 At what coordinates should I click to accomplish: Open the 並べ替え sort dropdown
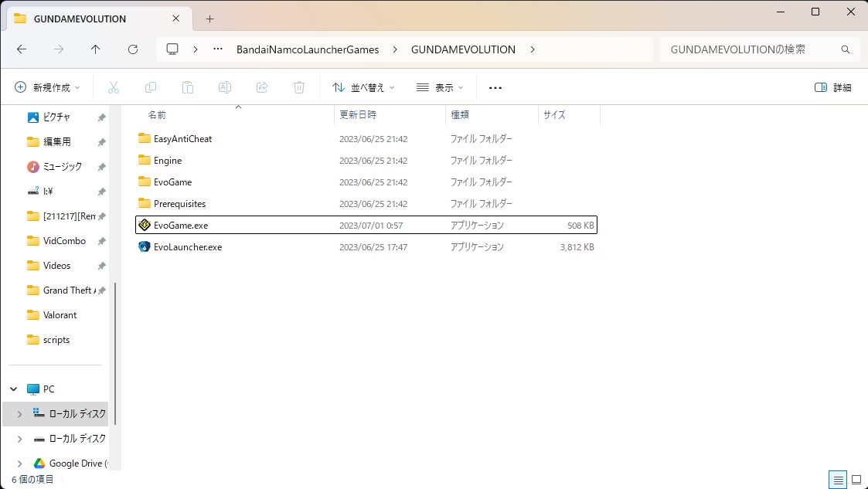point(363,87)
